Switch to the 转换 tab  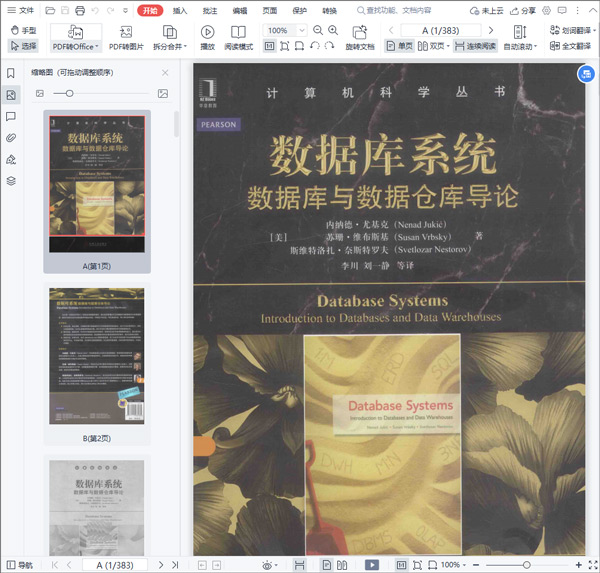(x=329, y=11)
